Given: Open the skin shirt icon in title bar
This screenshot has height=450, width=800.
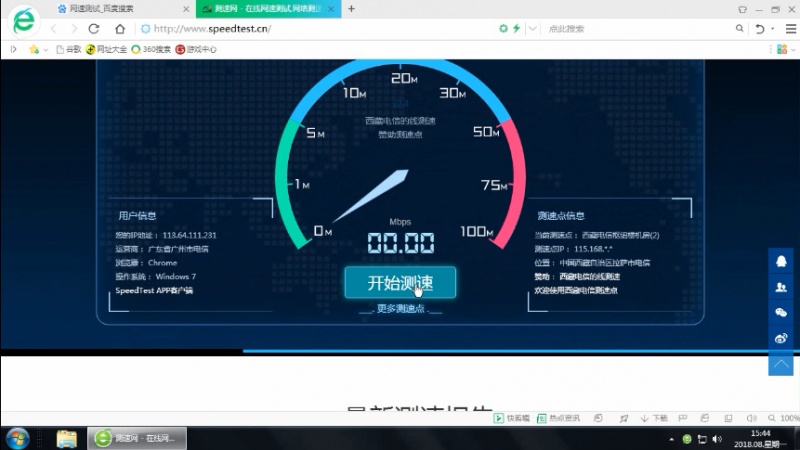Looking at the screenshot, I should (742, 9).
